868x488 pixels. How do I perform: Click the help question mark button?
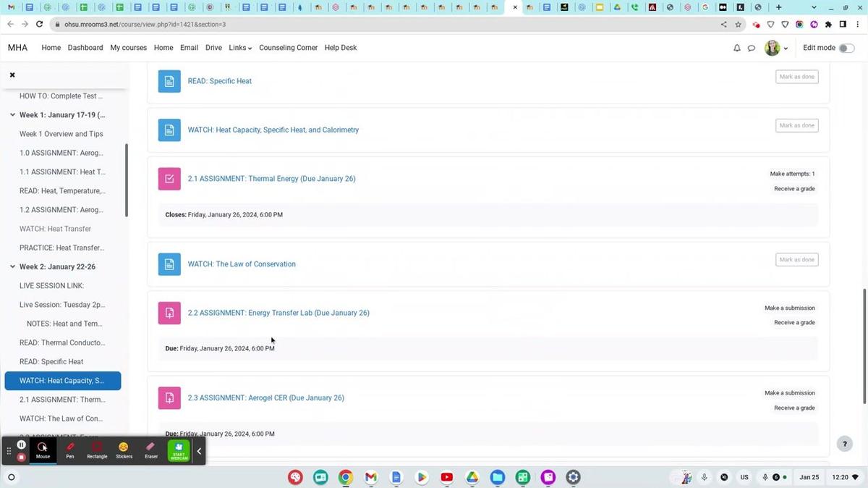pos(843,444)
